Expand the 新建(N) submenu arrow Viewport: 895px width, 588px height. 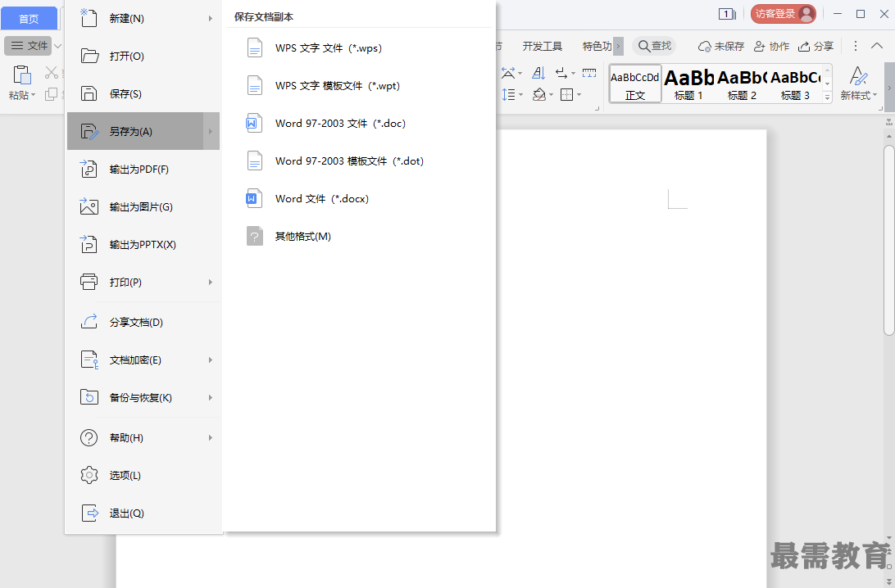coord(210,18)
